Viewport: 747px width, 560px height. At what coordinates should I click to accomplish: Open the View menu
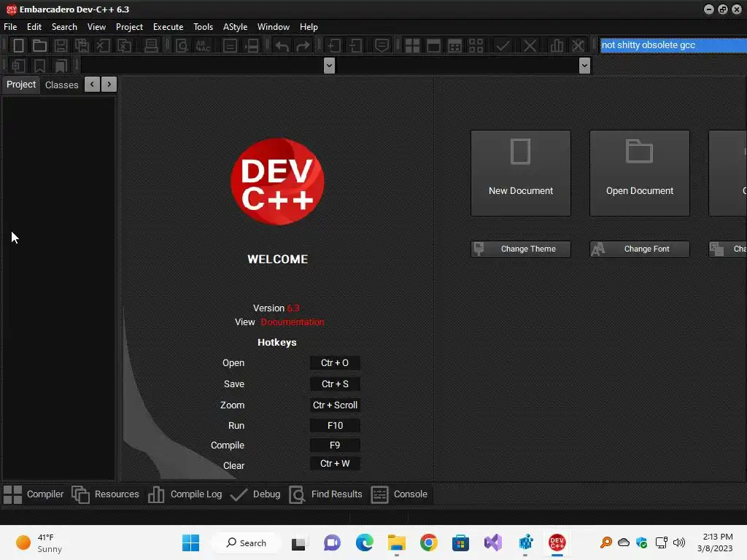coord(96,27)
